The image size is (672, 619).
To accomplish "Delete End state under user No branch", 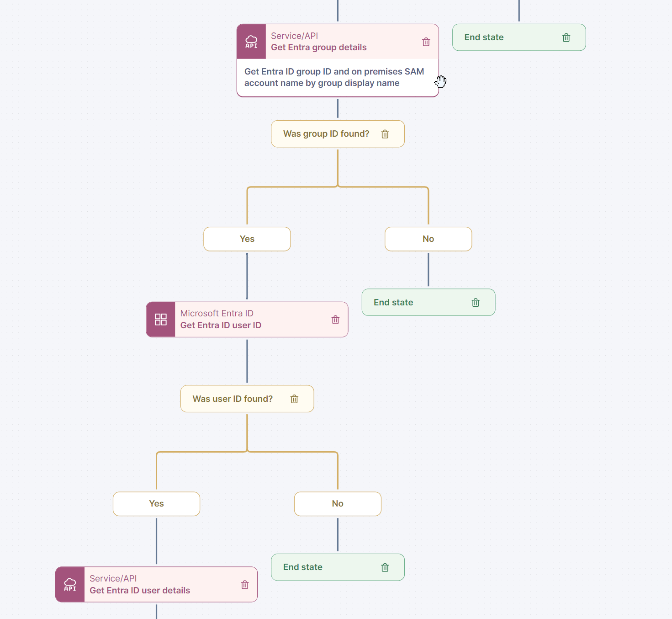I will [385, 567].
